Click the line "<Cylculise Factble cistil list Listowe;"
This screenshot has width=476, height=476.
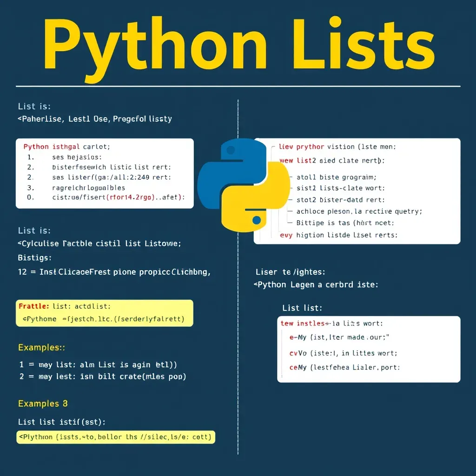[99, 244]
